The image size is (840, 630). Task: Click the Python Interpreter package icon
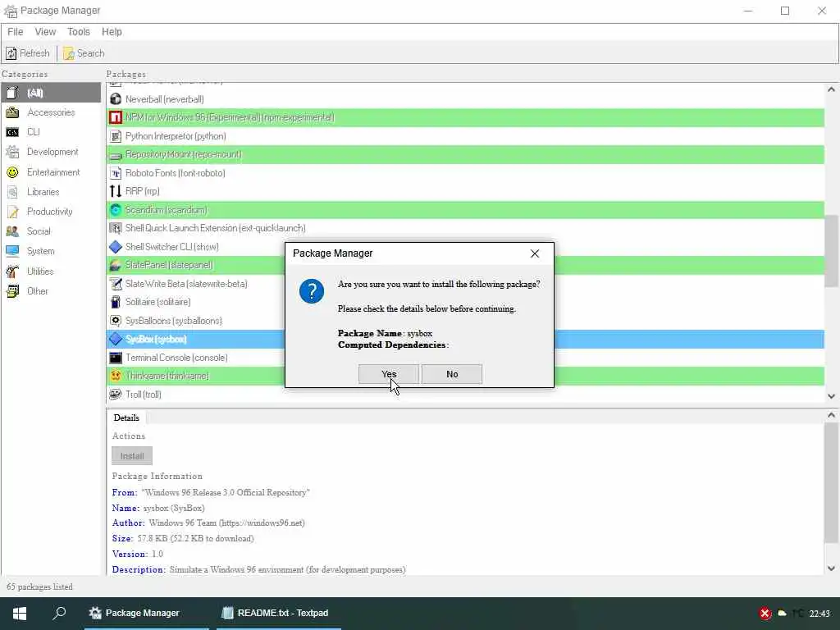click(115, 136)
